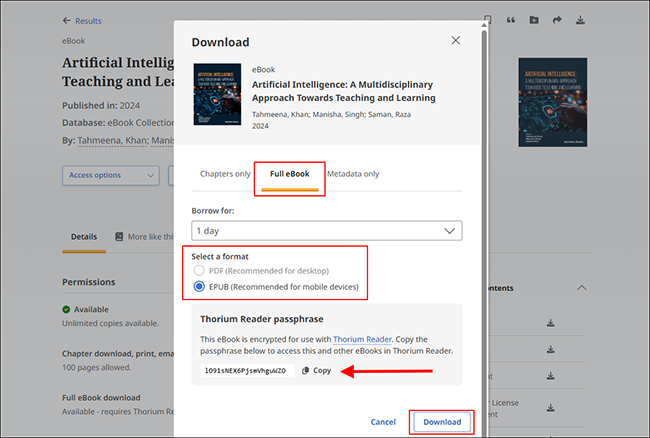Click the passphrase text field
Viewport: 650px width, 438px height.
point(247,370)
